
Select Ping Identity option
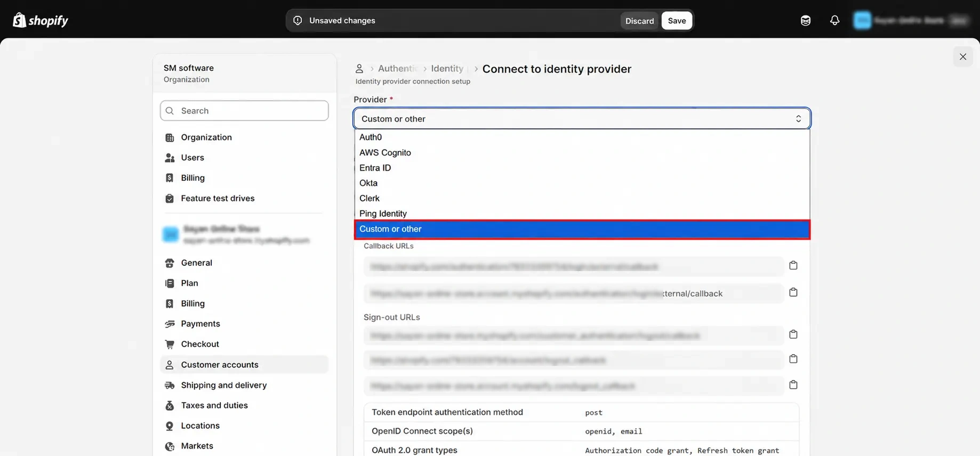click(582, 214)
